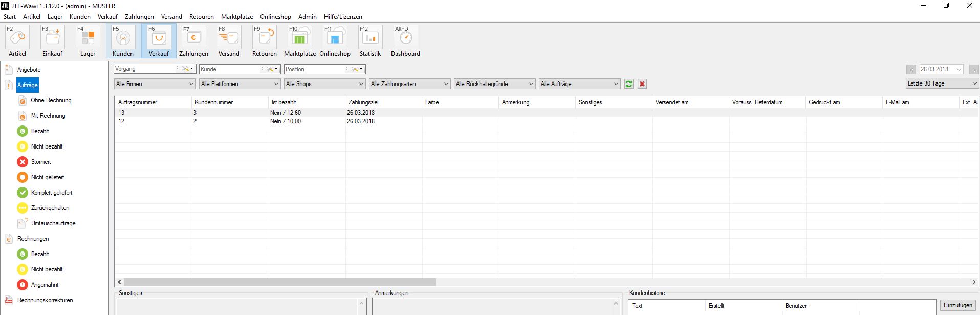Open the Hilfe/Lizenzen menu

coord(342,17)
